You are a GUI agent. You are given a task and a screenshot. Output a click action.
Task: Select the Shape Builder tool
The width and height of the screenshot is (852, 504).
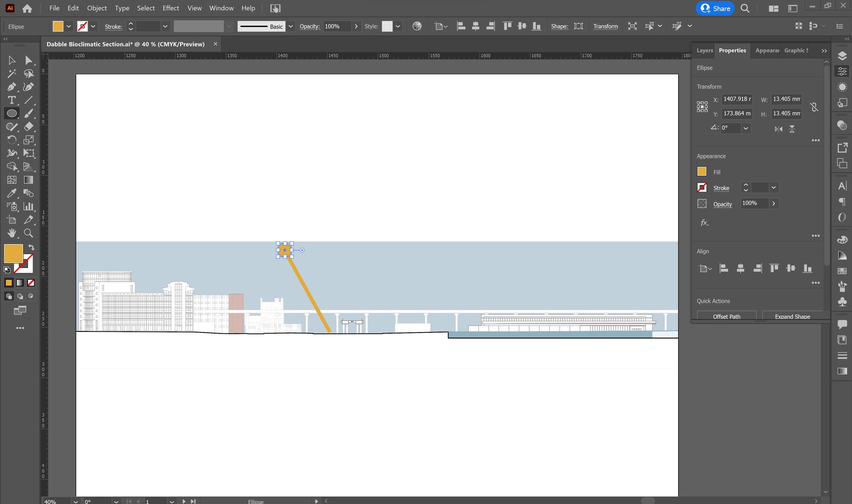[12, 167]
